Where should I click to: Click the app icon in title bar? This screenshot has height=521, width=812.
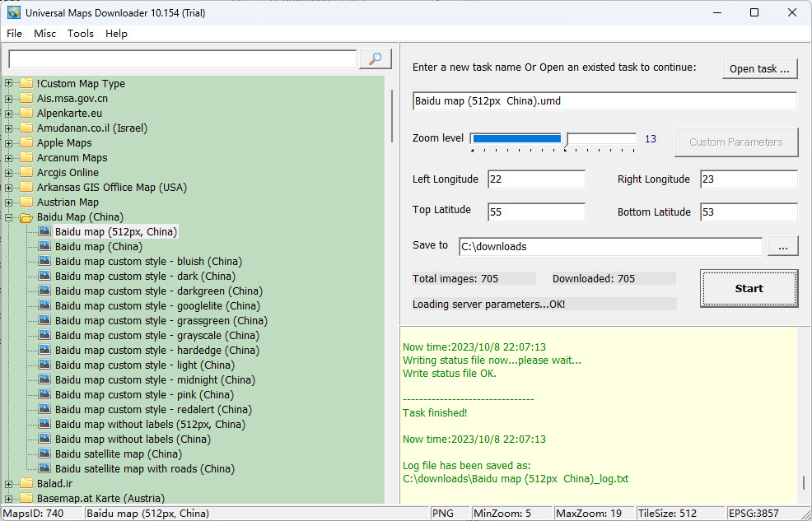[14, 13]
